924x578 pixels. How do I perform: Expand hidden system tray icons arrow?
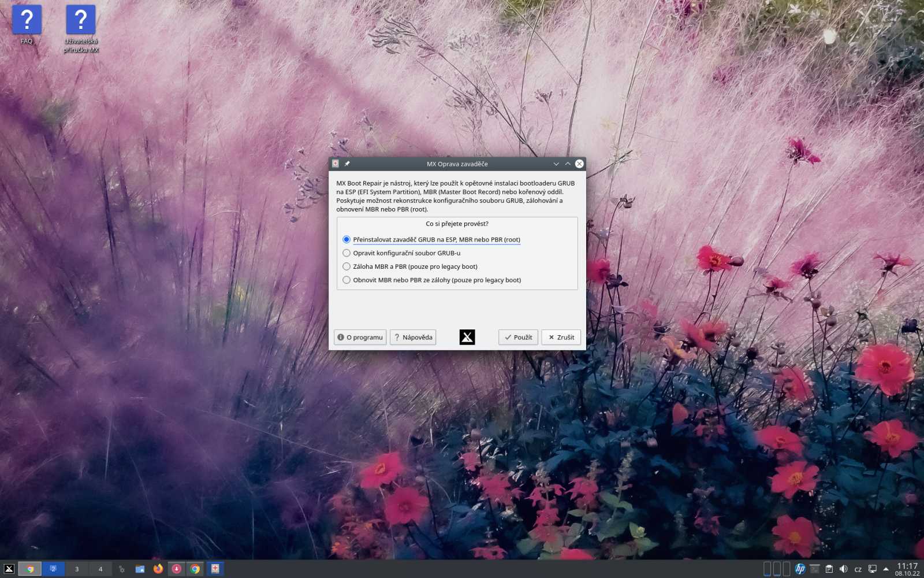coord(886,569)
